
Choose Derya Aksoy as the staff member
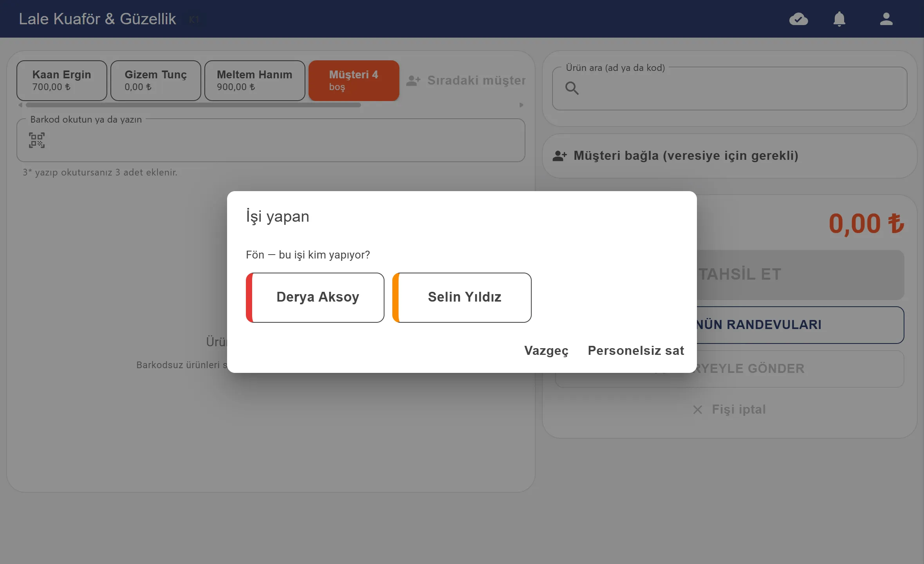(315, 297)
